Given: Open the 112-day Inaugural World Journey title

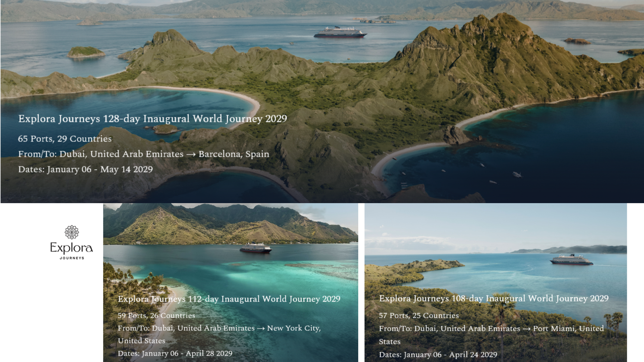Looking at the screenshot, I should [229, 299].
